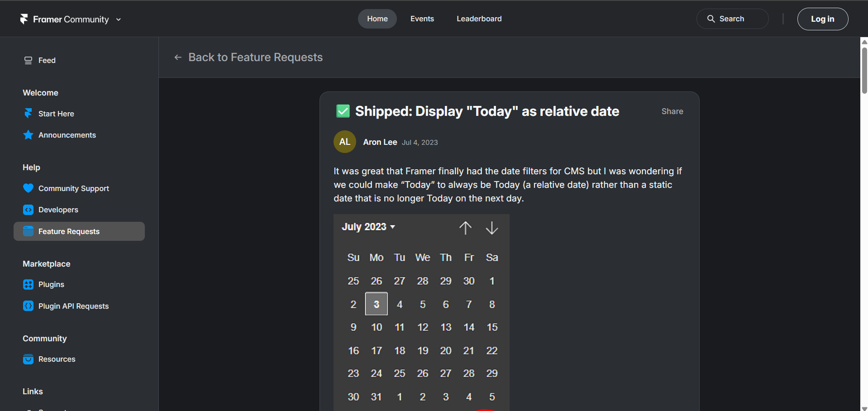Open the Feed icon in sidebar

click(28, 61)
